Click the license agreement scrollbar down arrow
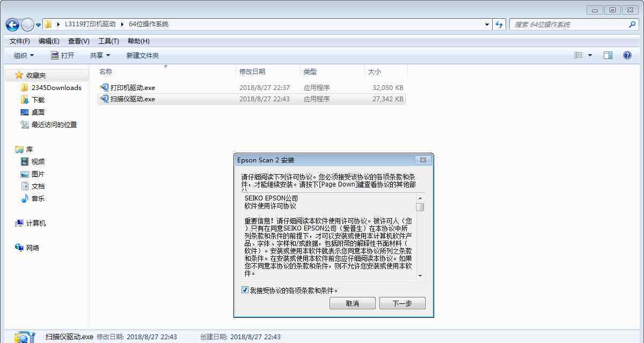644x343 pixels. coord(420,275)
